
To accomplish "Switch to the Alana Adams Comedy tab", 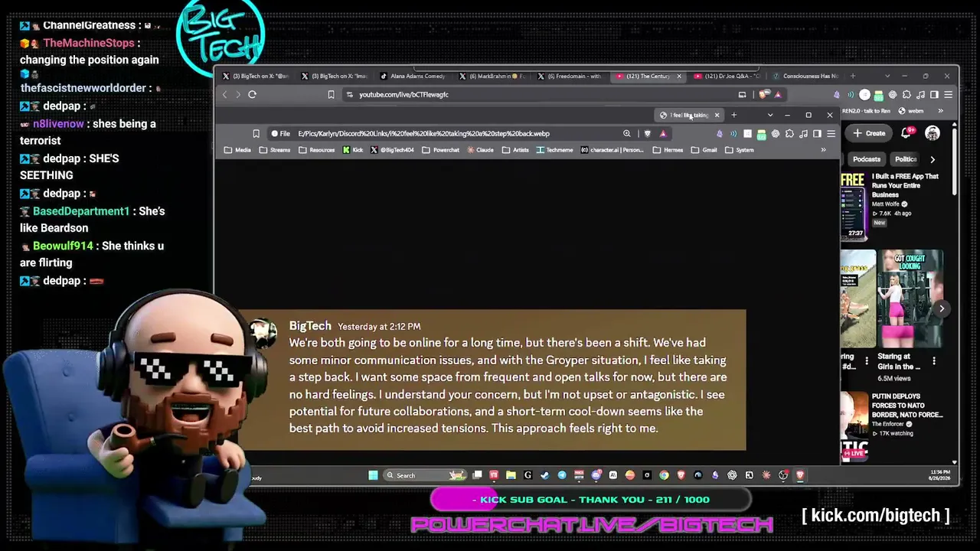I will 412,76.
